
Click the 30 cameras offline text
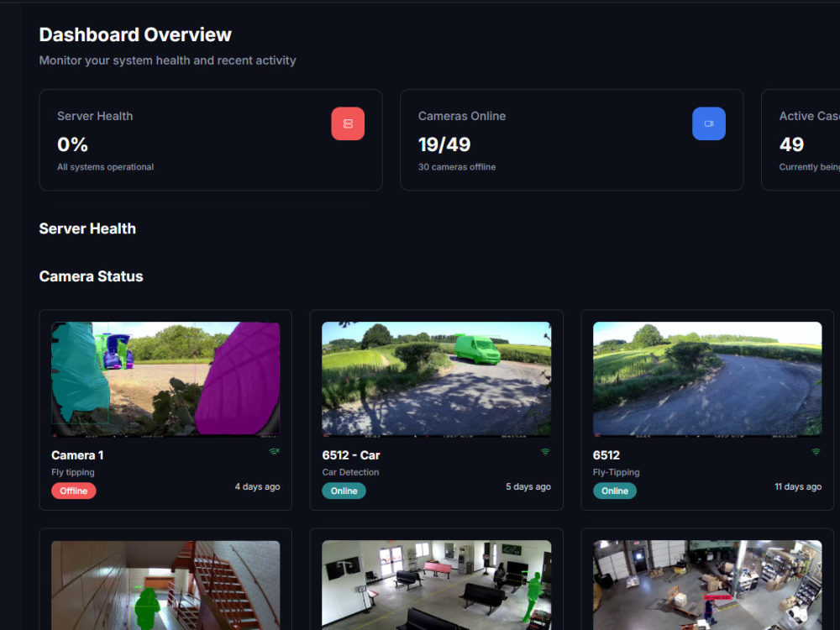tap(457, 167)
